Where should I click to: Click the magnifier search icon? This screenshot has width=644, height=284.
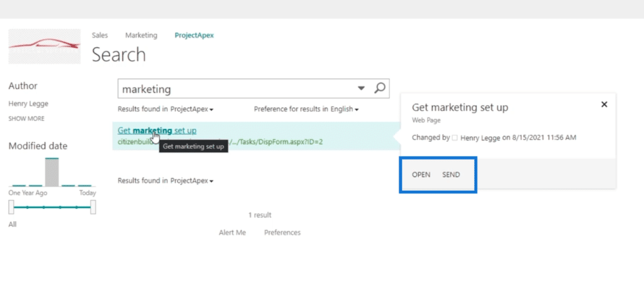click(380, 88)
